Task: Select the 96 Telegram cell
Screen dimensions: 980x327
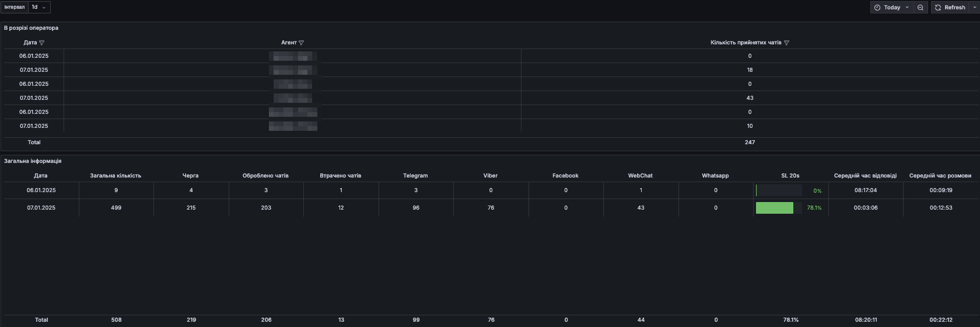Action: pyautogui.click(x=416, y=208)
